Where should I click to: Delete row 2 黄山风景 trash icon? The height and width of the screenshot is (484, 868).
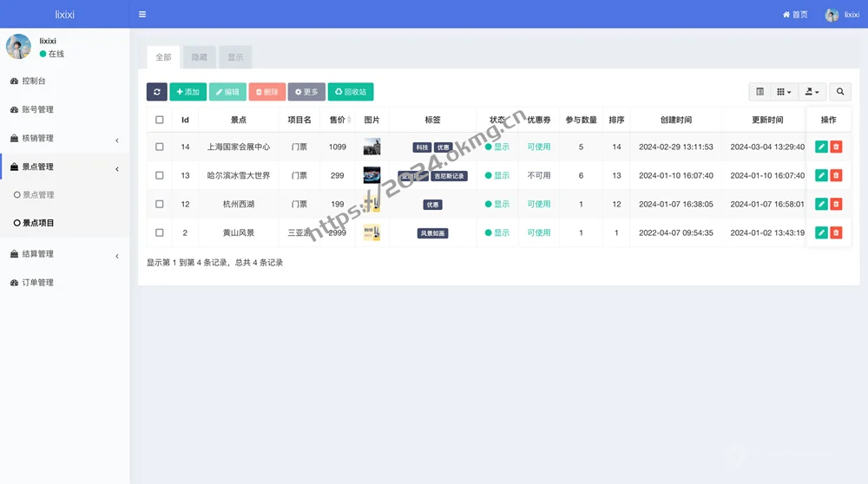point(837,232)
